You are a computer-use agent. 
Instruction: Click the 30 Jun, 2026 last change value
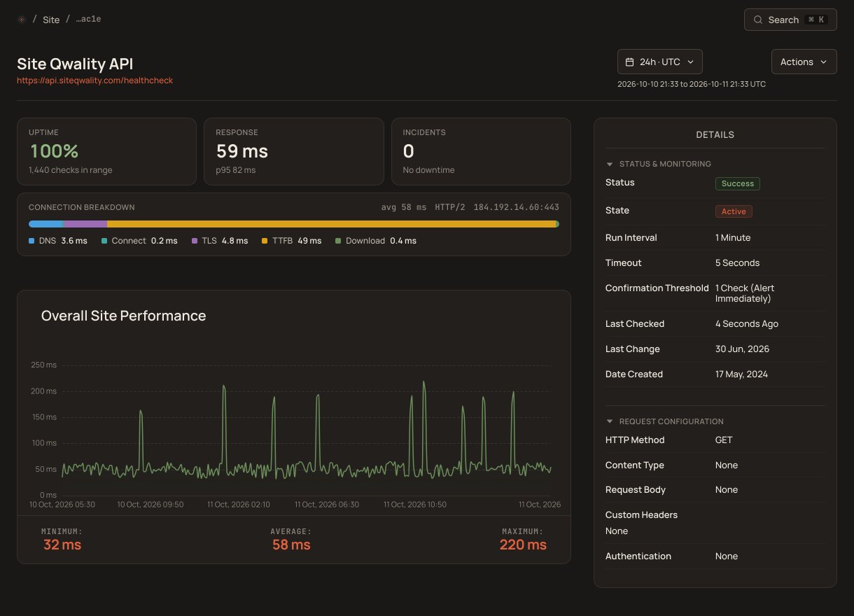(742, 349)
